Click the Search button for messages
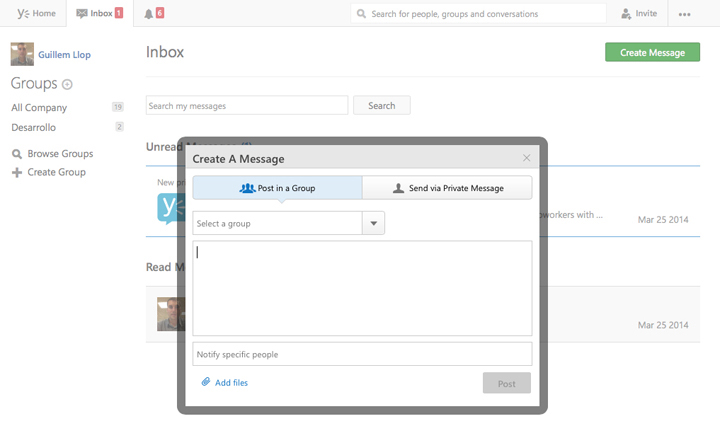720x426 pixels. pyautogui.click(x=381, y=106)
